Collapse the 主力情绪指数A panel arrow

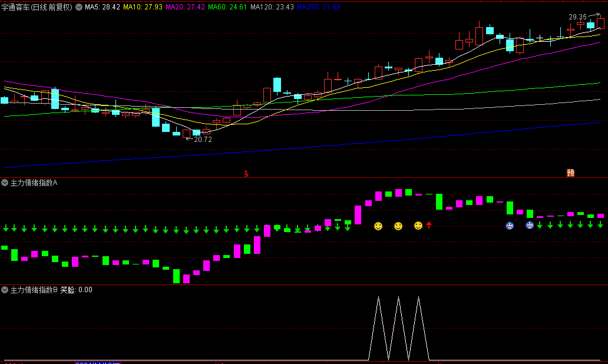(x=5, y=183)
